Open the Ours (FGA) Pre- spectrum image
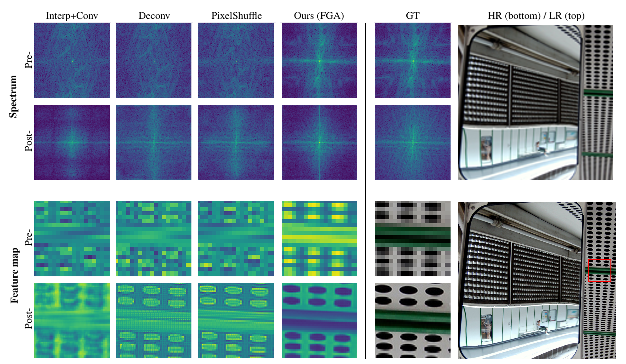The image size is (626, 364). click(319, 61)
